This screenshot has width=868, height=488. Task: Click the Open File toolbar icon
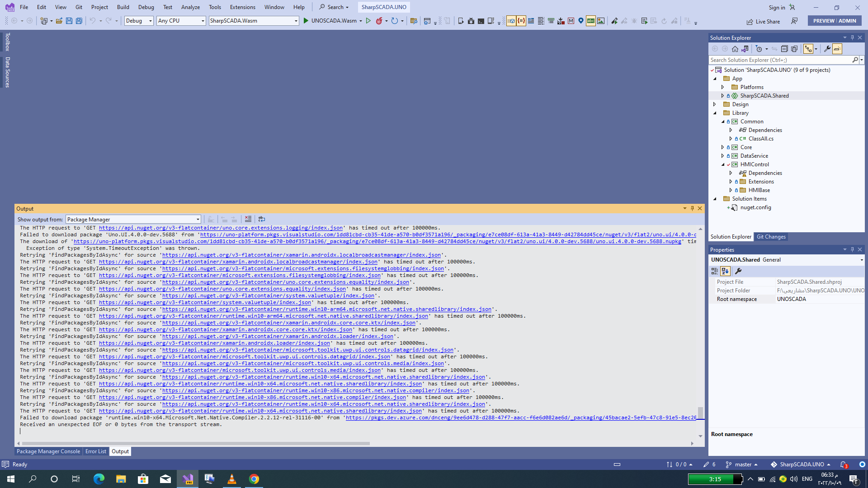59,21
